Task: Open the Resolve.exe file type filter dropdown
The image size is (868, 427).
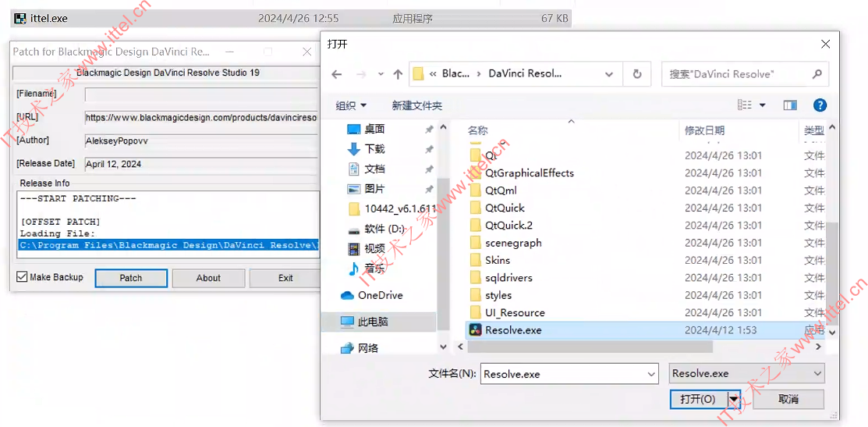Action: pos(747,374)
